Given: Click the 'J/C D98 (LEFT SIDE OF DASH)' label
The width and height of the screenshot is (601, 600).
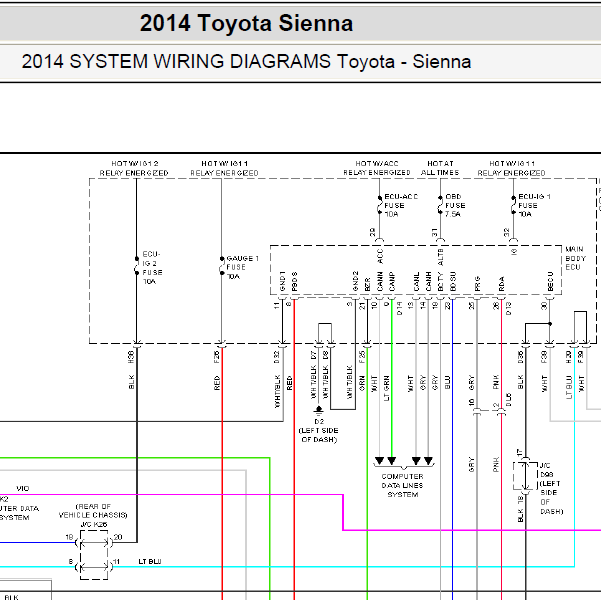Looking at the screenshot, I should tap(551, 488).
